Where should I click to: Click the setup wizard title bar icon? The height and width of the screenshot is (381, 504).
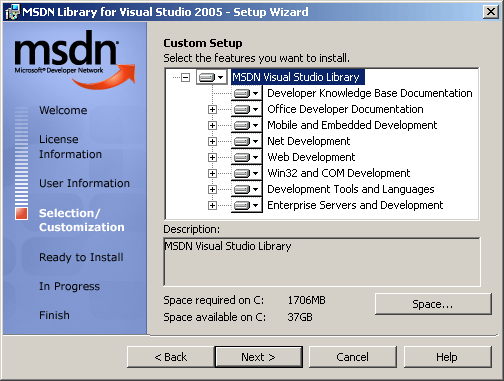click(x=12, y=12)
